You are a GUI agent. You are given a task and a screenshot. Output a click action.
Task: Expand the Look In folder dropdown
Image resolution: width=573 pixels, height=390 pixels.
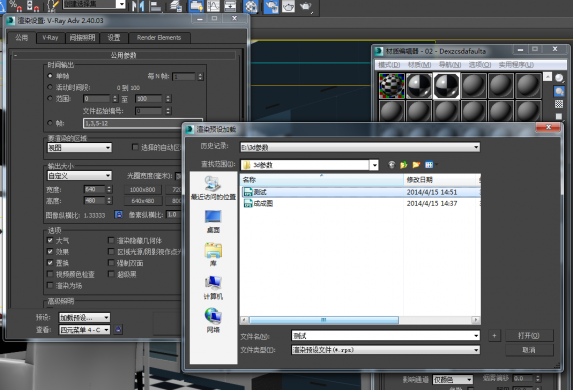(x=375, y=165)
